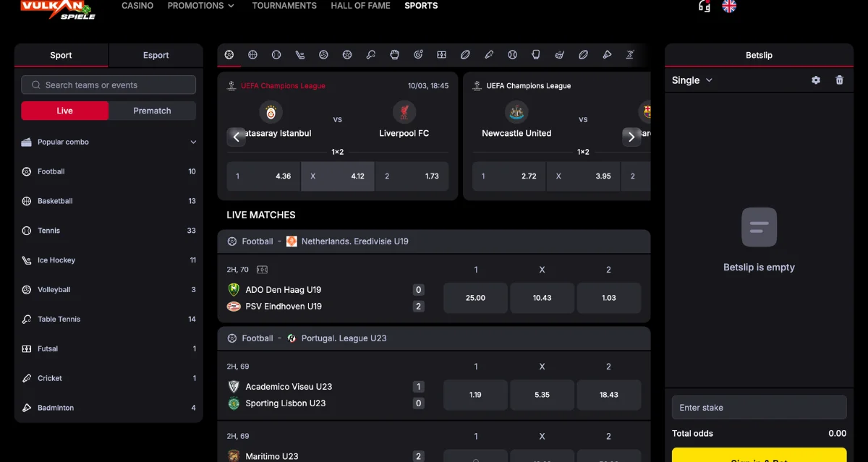Open betslip settings gear icon
The height and width of the screenshot is (462, 868).
(816, 80)
